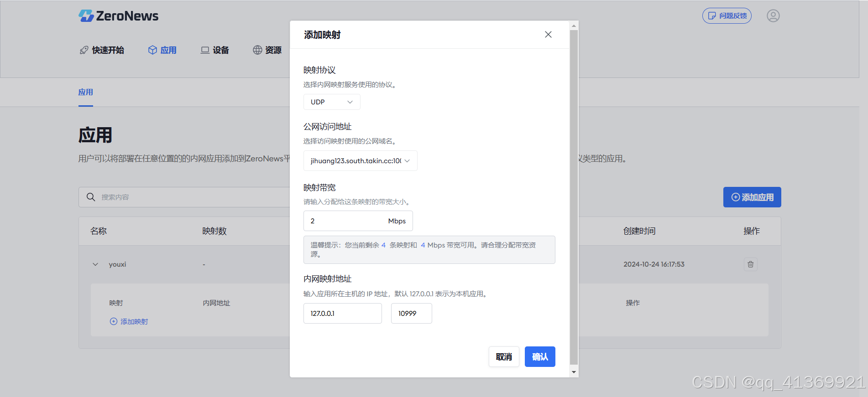Delete youxi app with trash icon
The width and height of the screenshot is (868, 397).
point(750,264)
